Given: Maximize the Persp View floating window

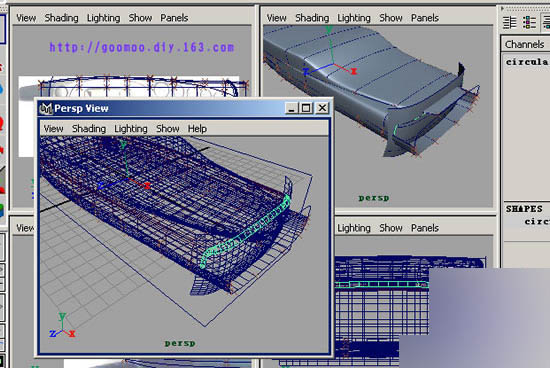Looking at the screenshot, I should [306, 108].
